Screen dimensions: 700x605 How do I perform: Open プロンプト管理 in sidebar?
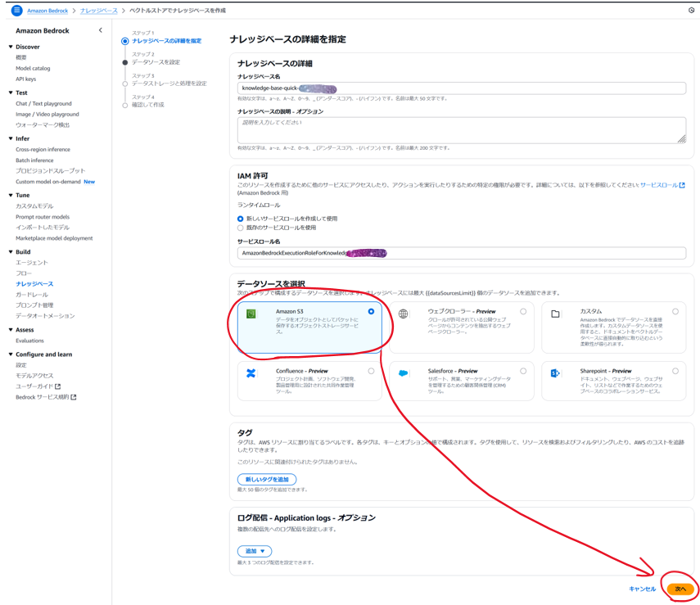(35, 305)
